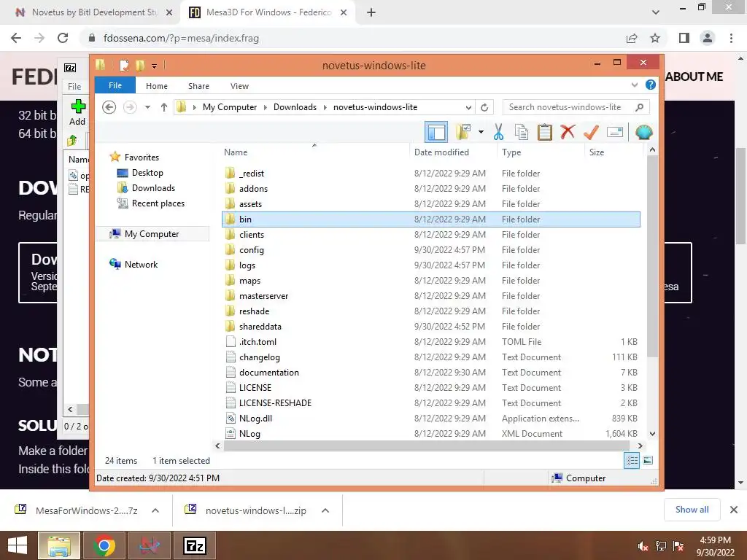Sort by the Name column header
This screenshot has height=560, width=747.
tap(236, 152)
